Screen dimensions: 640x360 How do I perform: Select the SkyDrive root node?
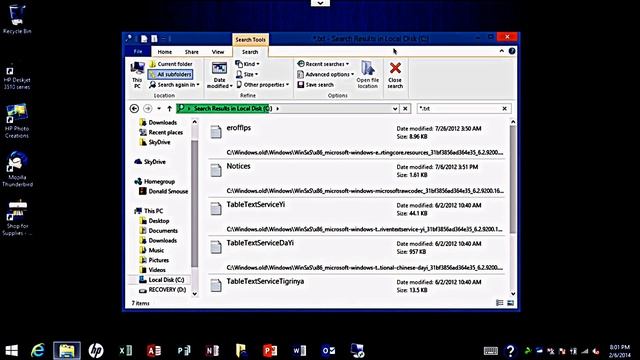[x=150, y=162]
